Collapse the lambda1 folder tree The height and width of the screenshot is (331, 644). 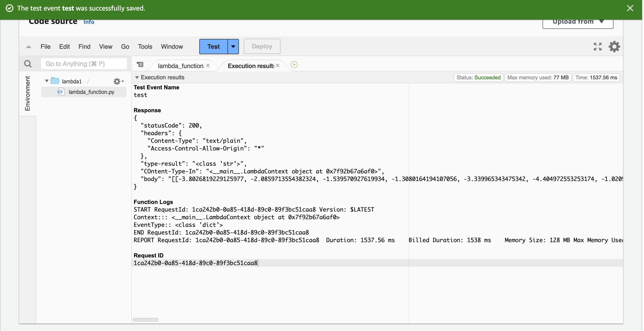click(x=47, y=81)
